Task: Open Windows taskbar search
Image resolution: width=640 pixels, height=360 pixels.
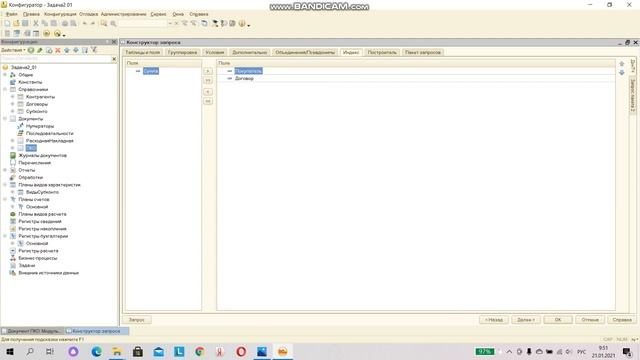Action: click(x=30, y=351)
